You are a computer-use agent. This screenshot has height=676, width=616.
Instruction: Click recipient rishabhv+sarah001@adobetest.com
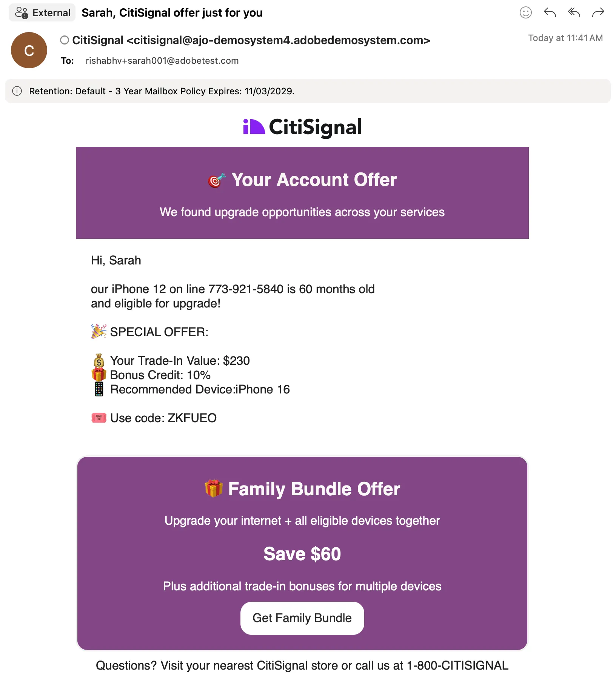pos(162,61)
